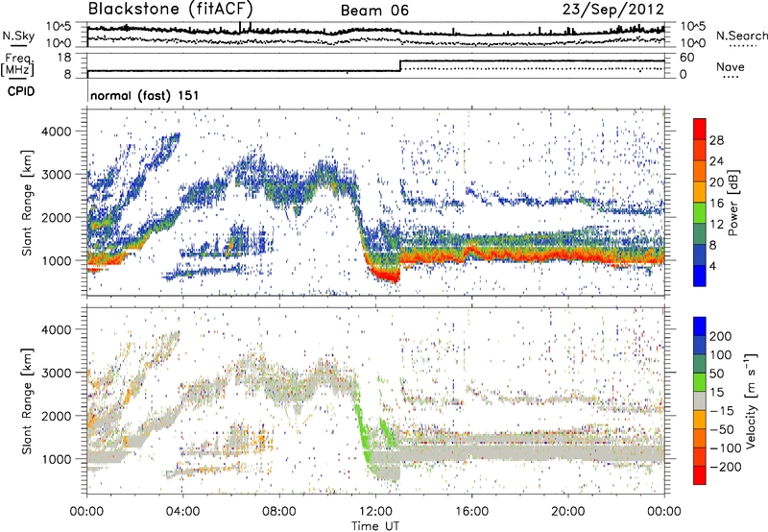The height and width of the screenshot is (532, 768).
Task: Click the blue bottom of power colorbar
Action: [700, 277]
